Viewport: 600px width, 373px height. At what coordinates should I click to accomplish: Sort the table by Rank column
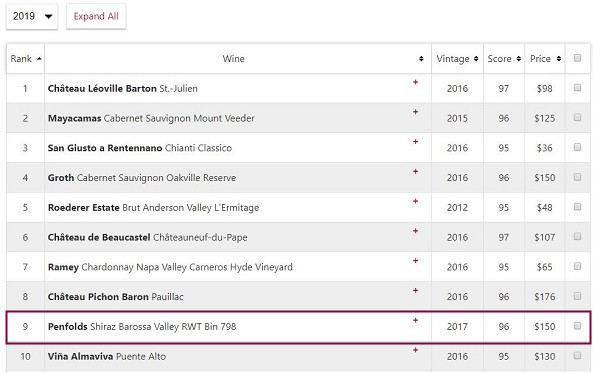(25, 59)
